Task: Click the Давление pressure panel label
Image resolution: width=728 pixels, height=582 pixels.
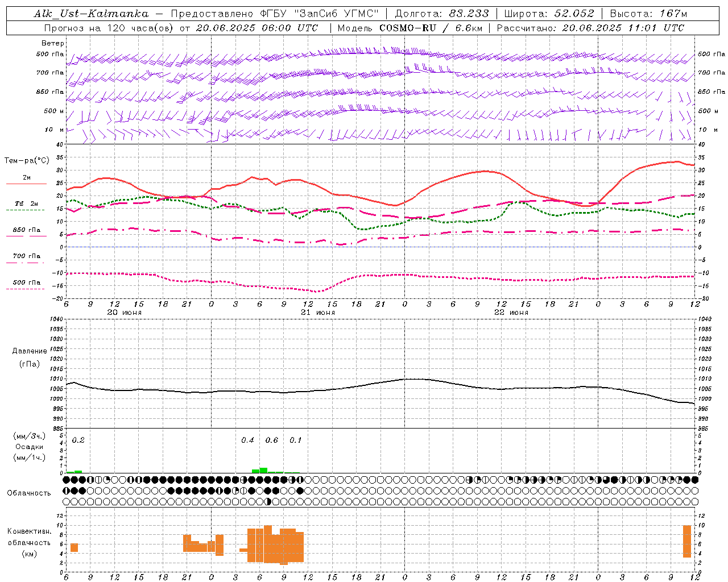Action: (30, 351)
